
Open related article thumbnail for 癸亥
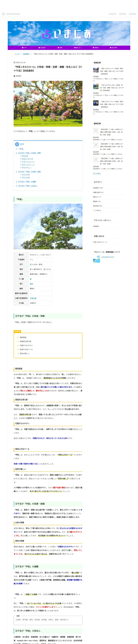pos(96,70)
